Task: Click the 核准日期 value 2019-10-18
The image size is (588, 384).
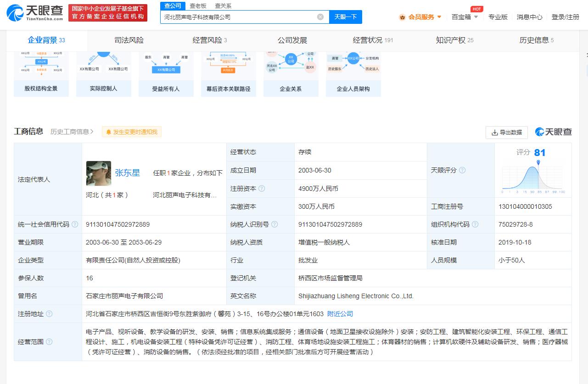Action: point(515,242)
